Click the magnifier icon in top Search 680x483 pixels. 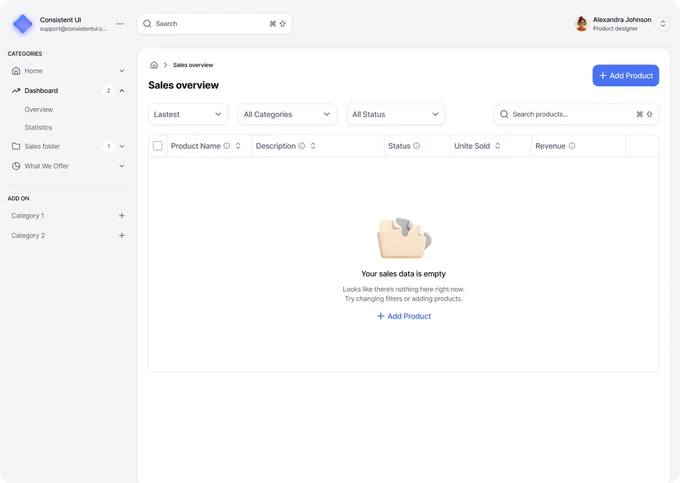click(147, 23)
